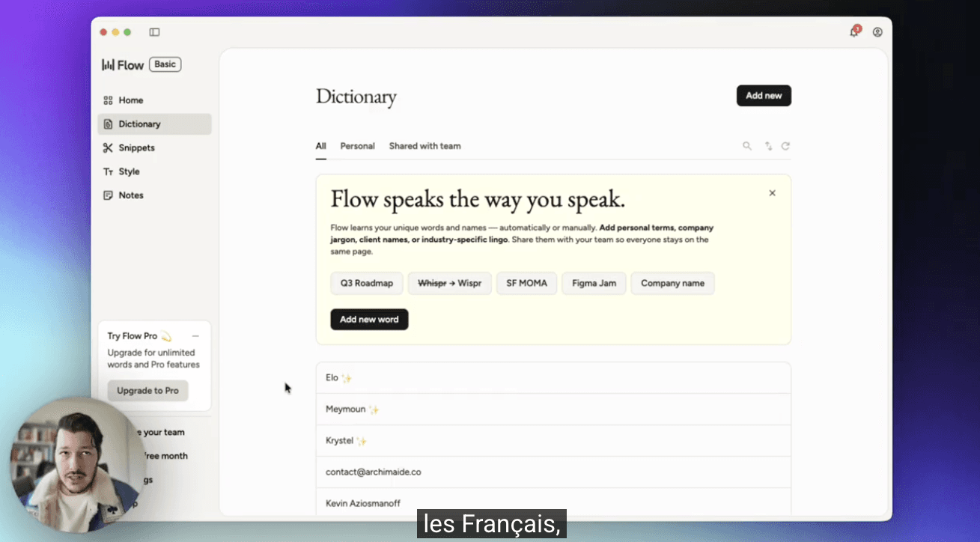Close the Flow speaks banner
980x542 pixels.
tap(772, 193)
